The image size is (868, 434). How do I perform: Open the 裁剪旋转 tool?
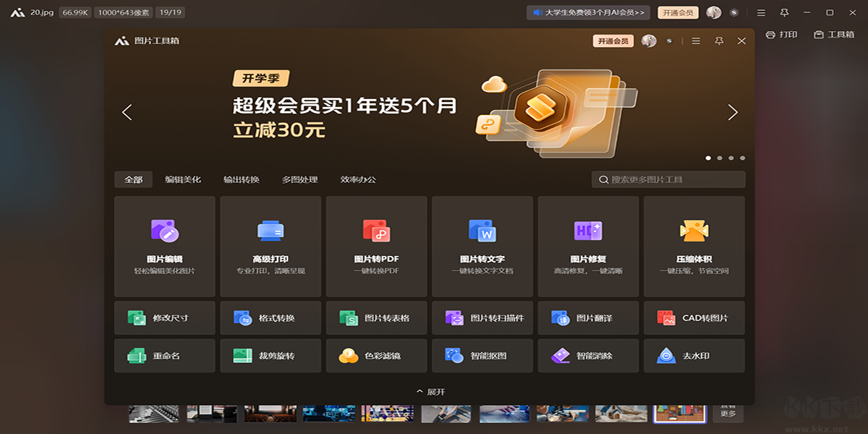pyautogui.click(x=271, y=355)
